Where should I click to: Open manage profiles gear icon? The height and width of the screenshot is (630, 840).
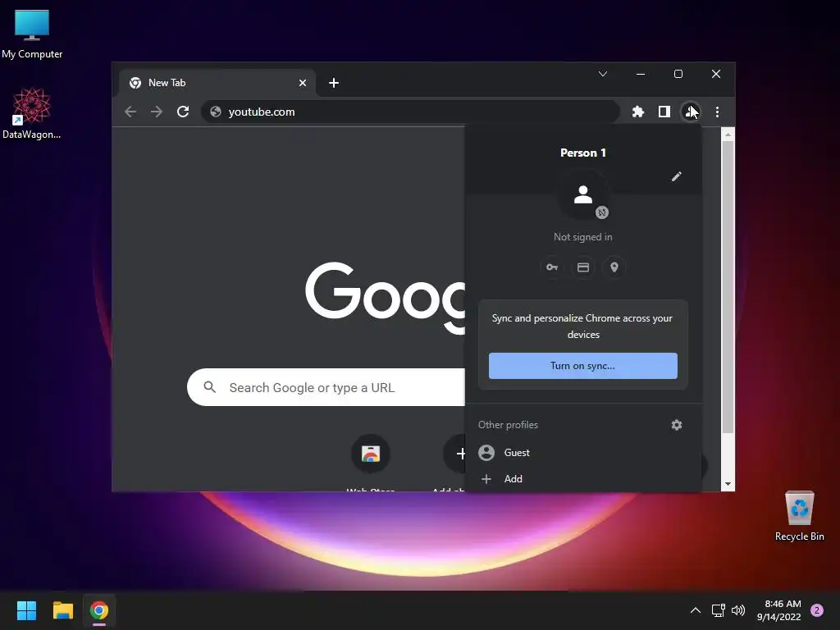pyautogui.click(x=676, y=425)
